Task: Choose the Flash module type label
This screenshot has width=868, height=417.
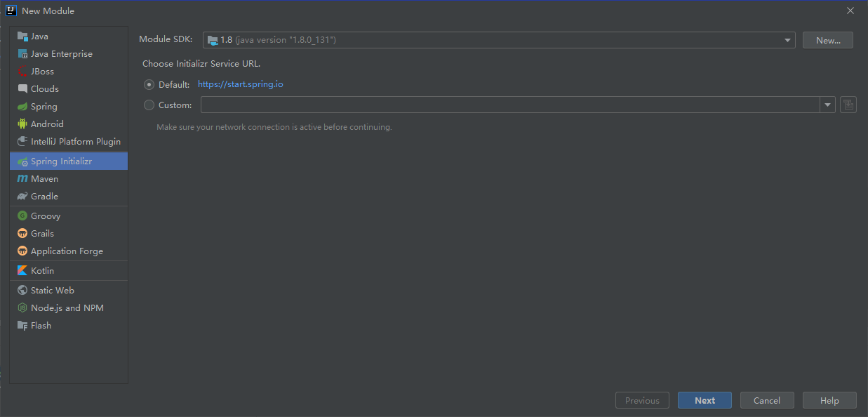Action: coord(41,326)
